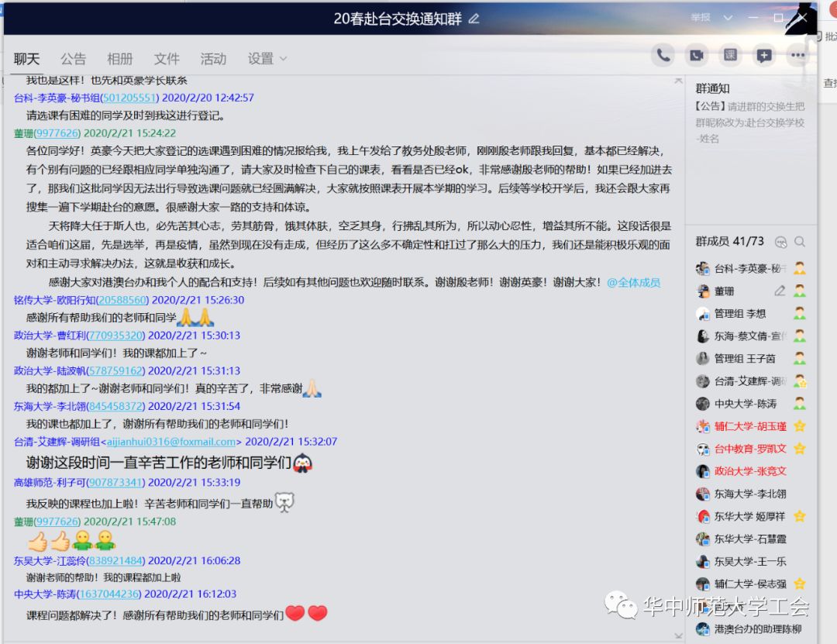Click the add discussion chat bubble icon
The width and height of the screenshot is (837, 644).
[763, 55]
